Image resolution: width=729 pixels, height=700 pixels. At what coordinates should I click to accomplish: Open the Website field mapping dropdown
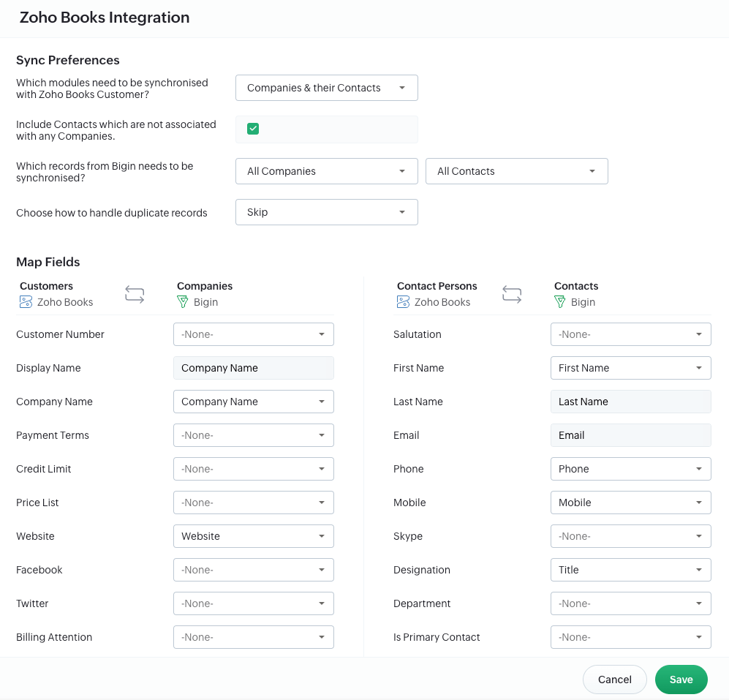[x=253, y=536]
